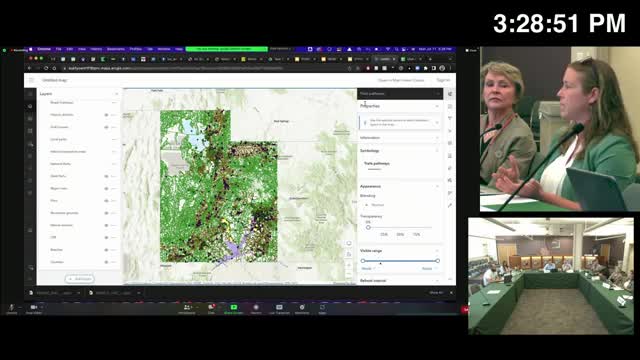The height and width of the screenshot is (360, 640).
Task: Click the Properties icon in the right toolbar
Action: pyautogui.click(x=450, y=94)
